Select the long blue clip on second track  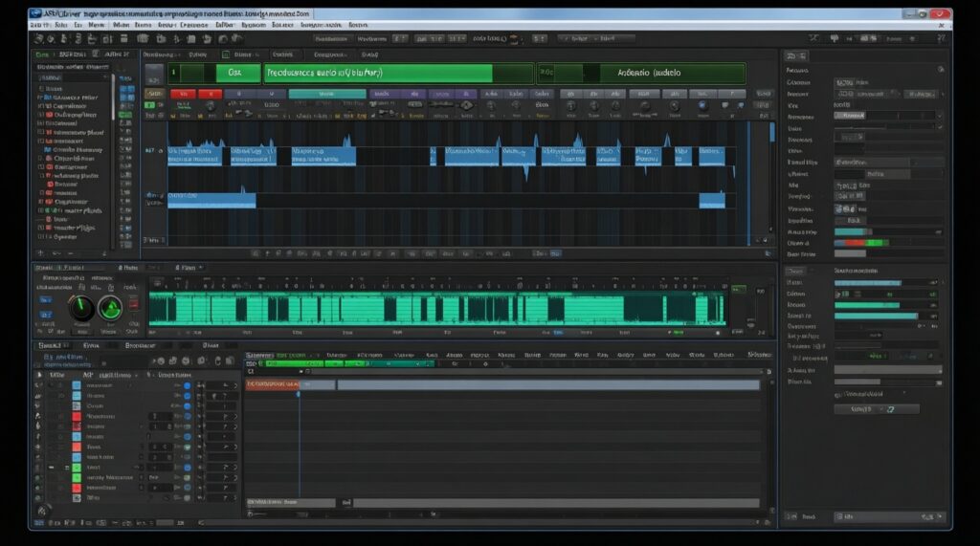(212, 200)
